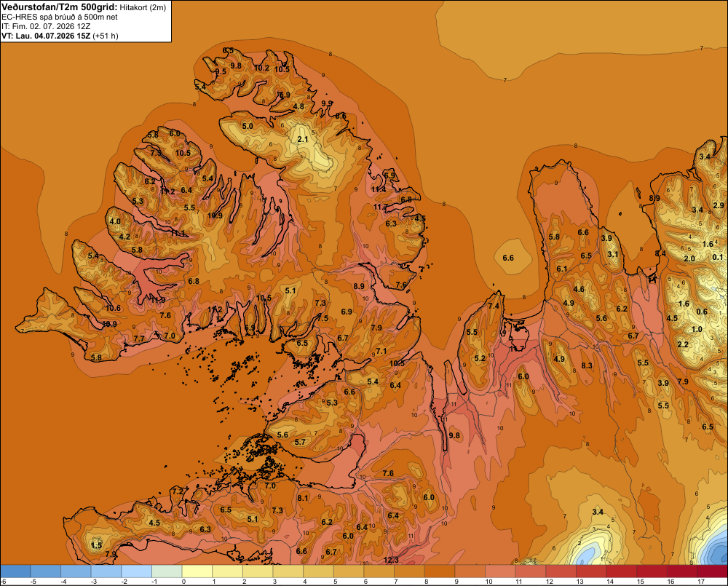Click the legend swatch between 13 and 14
728x586 pixels.
[x=591, y=571]
